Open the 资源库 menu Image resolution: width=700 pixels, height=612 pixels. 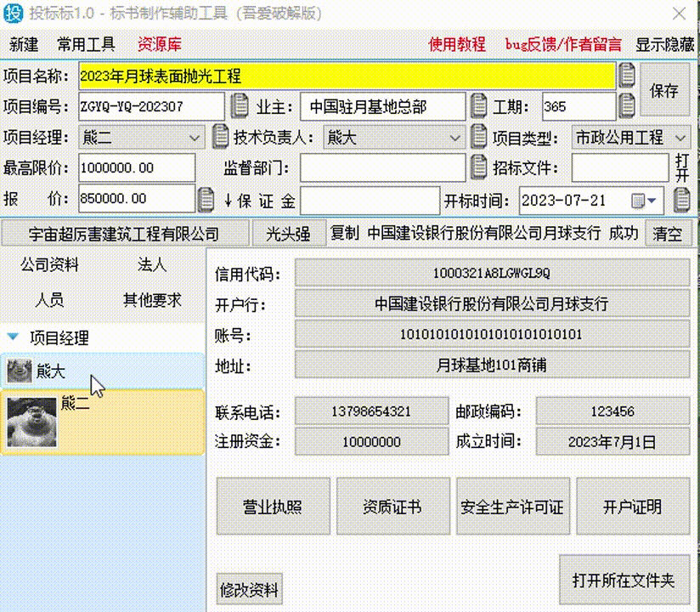point(158,45)
